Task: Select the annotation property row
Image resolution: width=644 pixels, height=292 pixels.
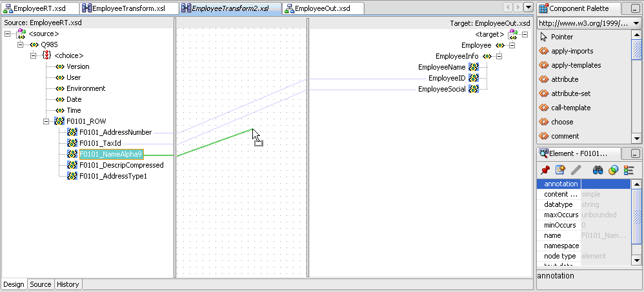Action: (x=583, y=184)
